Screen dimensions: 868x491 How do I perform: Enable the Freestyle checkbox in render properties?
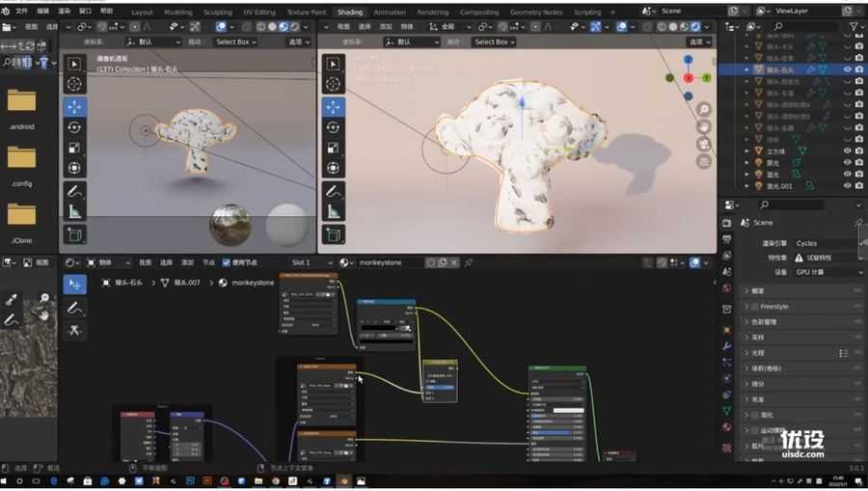[755, 306]
